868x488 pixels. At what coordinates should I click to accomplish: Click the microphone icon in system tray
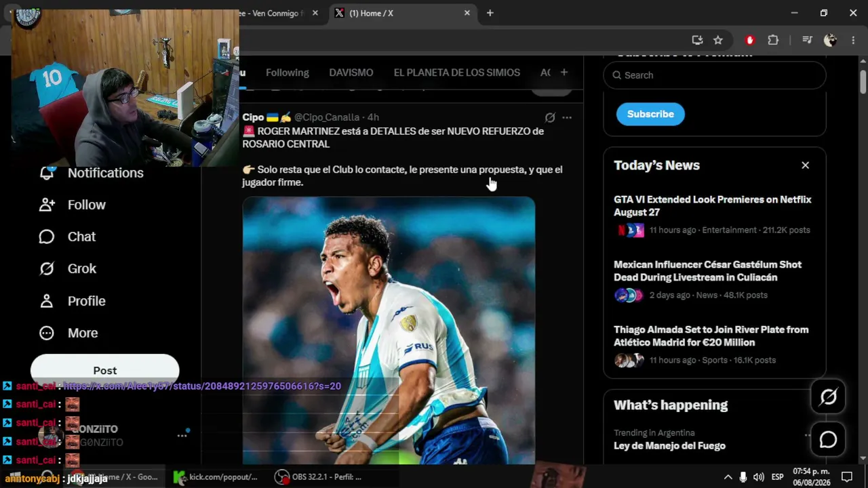click(743, 477)
